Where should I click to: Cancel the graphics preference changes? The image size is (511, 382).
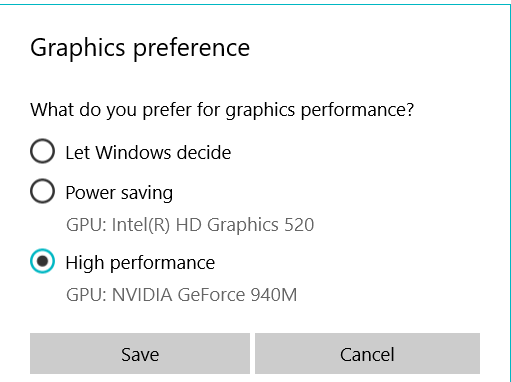coord(367,354)
